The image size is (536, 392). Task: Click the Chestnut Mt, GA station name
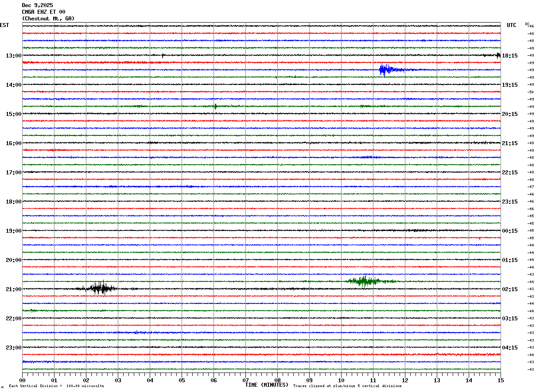click(48, 19)
